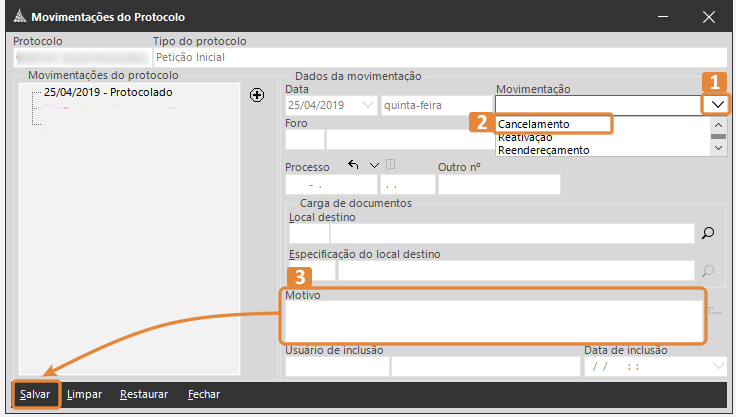736x417 pixels.
Task: Expand the Data date picker dropdown
Action: tap(366, 104)
